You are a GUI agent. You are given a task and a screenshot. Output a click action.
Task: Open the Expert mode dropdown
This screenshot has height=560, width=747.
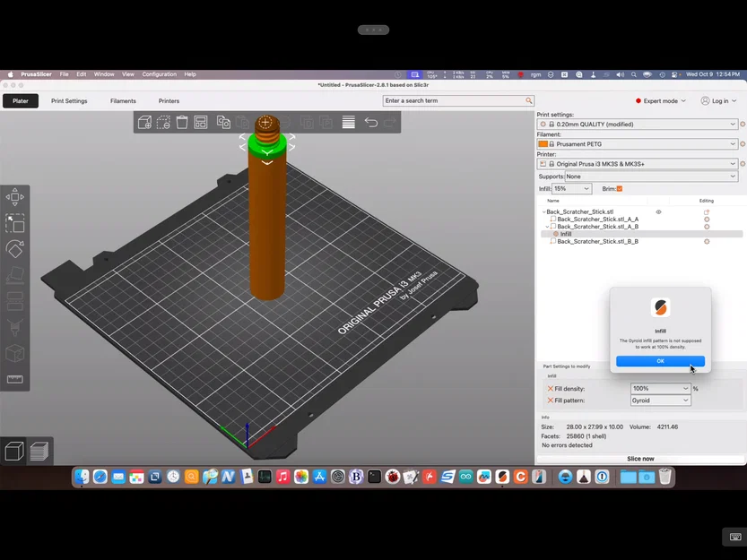pyautogui.click(x=661, y=101)
